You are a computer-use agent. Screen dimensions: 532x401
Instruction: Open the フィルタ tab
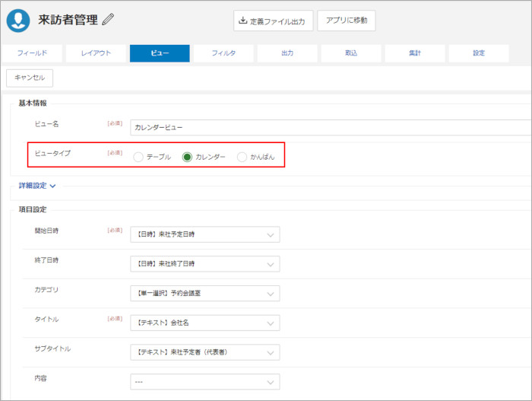tap(223, 53)
